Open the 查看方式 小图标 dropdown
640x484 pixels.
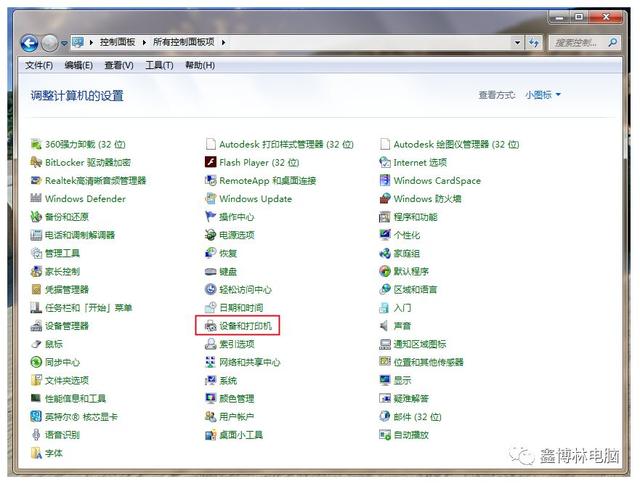click(x=543, y=95)
